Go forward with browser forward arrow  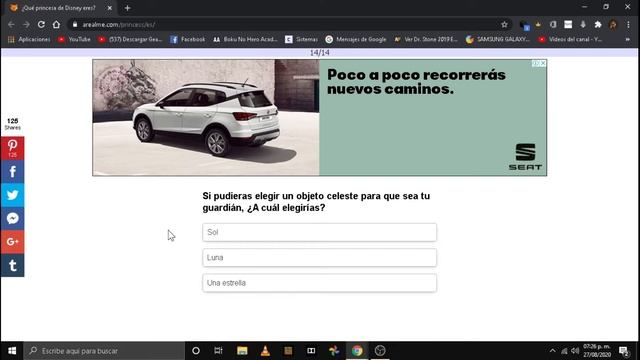pyautogui.click(x=26, y=24)
